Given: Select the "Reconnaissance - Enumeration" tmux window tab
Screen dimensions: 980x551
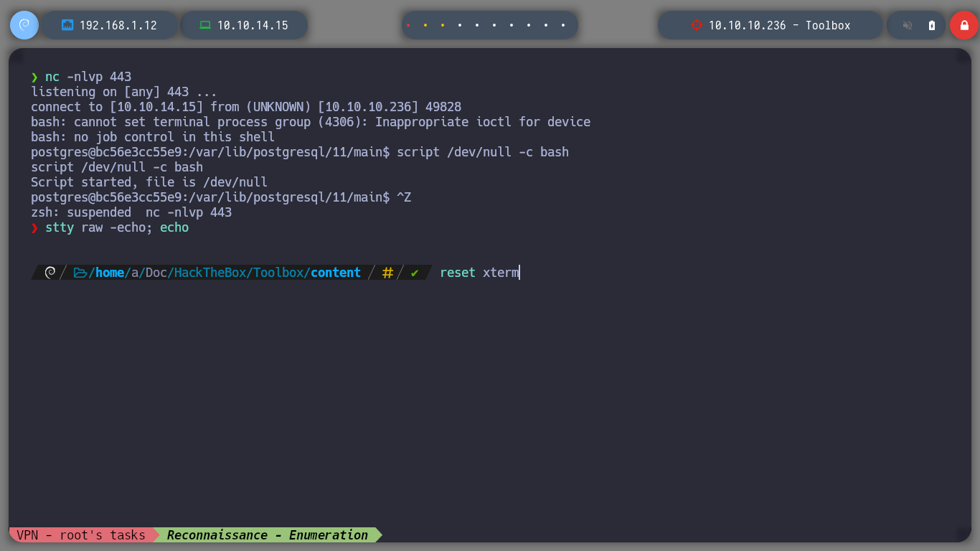Looking at the screenshot, I should [268, 535].
